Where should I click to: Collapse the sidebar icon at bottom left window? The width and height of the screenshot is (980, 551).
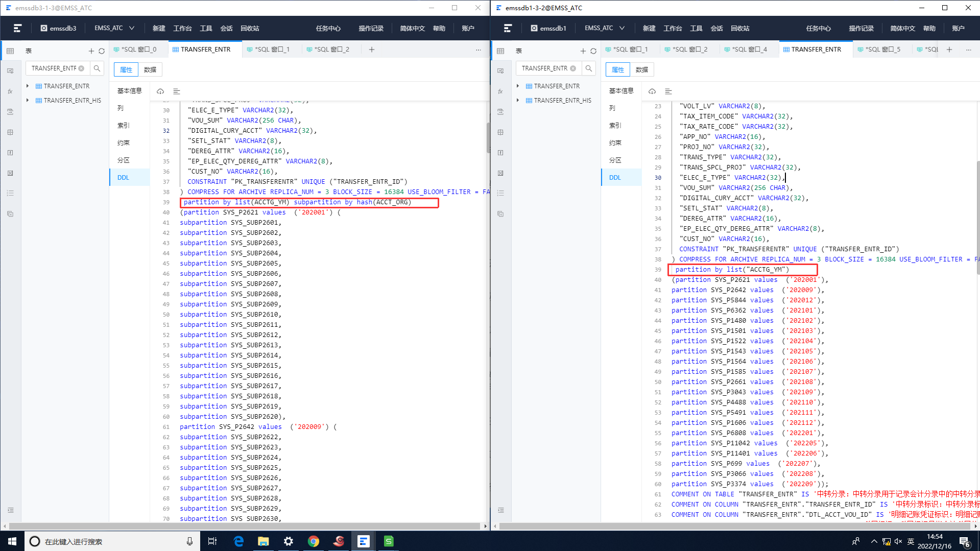click(10, 510)
